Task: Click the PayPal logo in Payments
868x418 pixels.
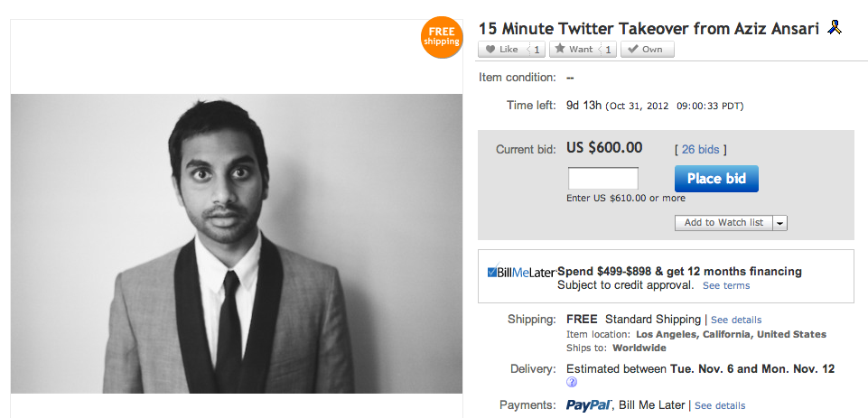Action: [x=589, y=405]
